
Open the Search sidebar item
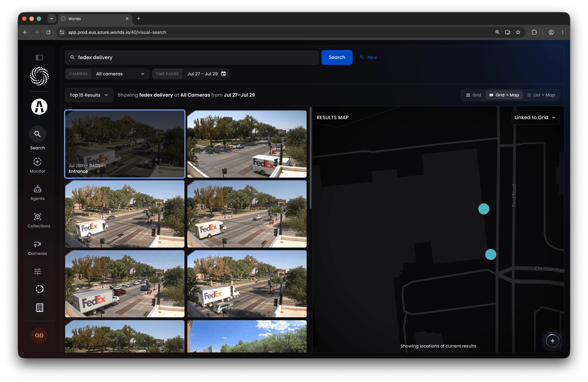coord(38,138)
